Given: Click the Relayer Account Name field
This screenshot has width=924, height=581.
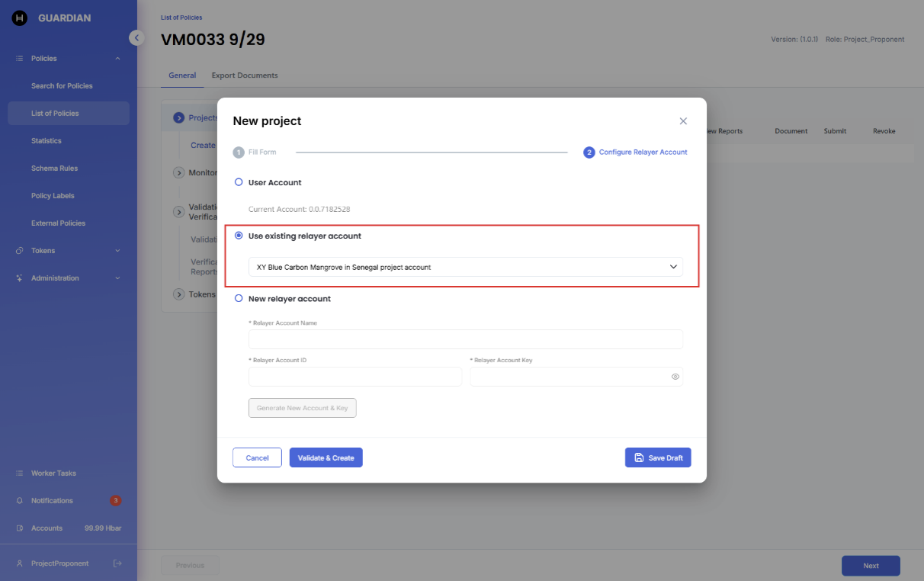Looking at the screenshot, I should click(x=465, y=339).
